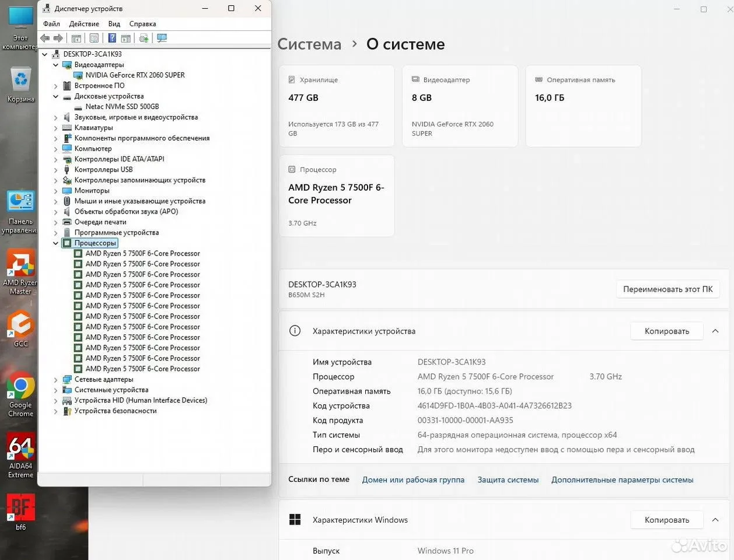Viewport: 734px width, 560px height.
Task: Select the Очереди печати category
Action: [100, 222]
